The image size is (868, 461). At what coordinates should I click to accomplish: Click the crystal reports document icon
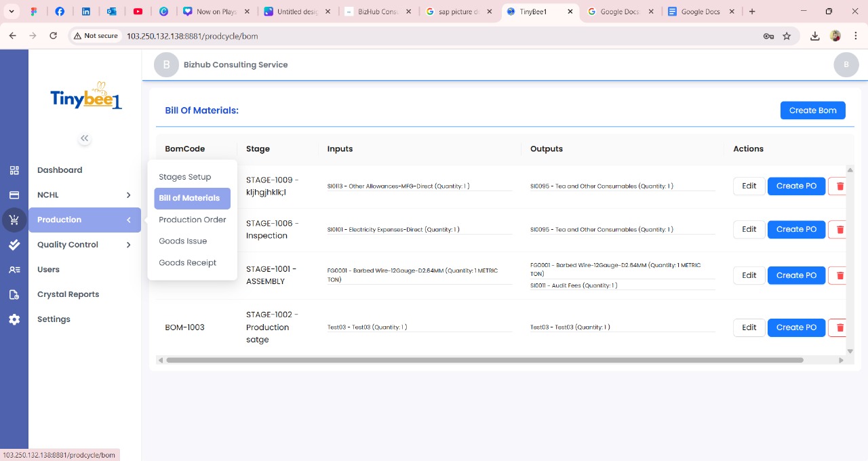[14, 294]
